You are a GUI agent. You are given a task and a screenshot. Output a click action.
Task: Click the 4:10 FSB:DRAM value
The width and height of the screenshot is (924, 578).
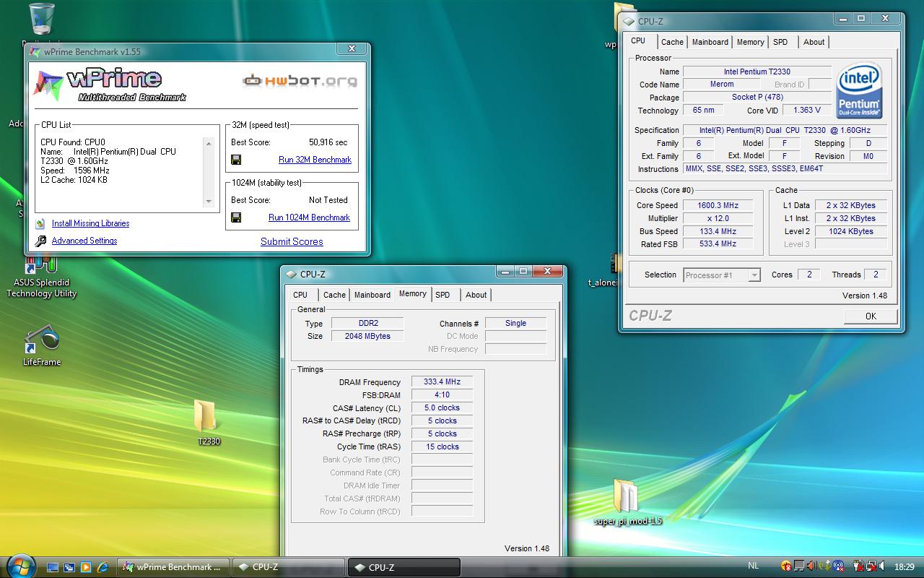click(x=442, y=395)
